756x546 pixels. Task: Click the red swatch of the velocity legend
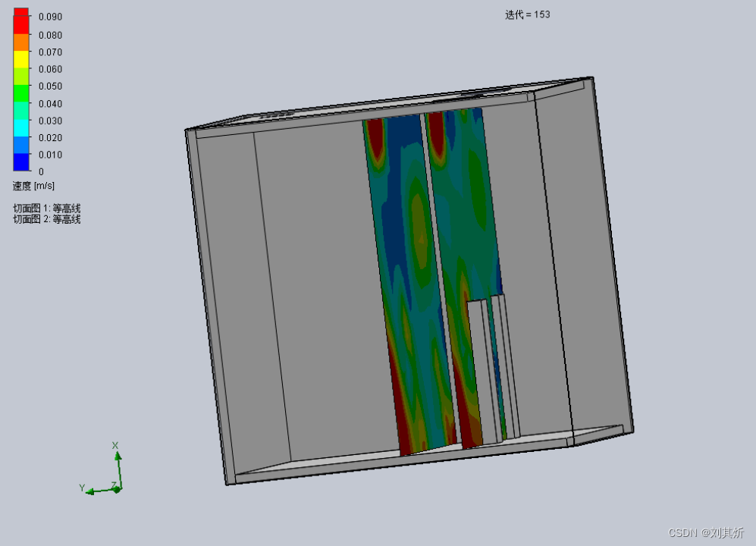point(21,20)
